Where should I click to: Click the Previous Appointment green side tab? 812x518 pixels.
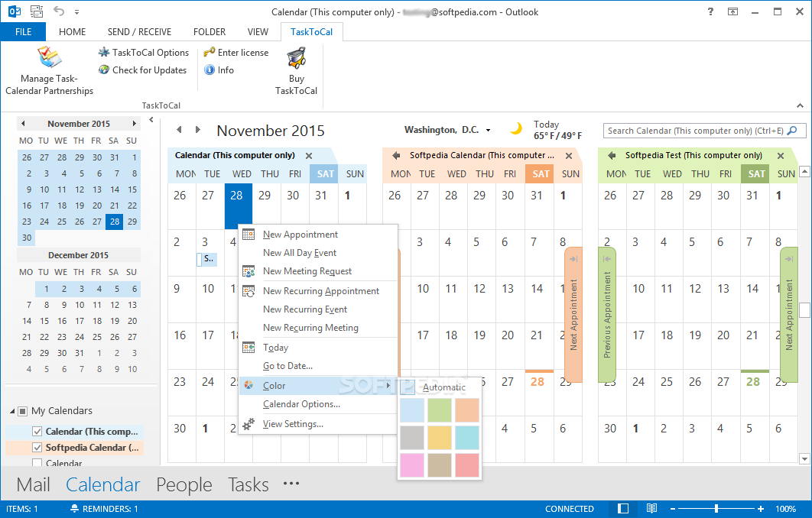click(x=607, y=315)
